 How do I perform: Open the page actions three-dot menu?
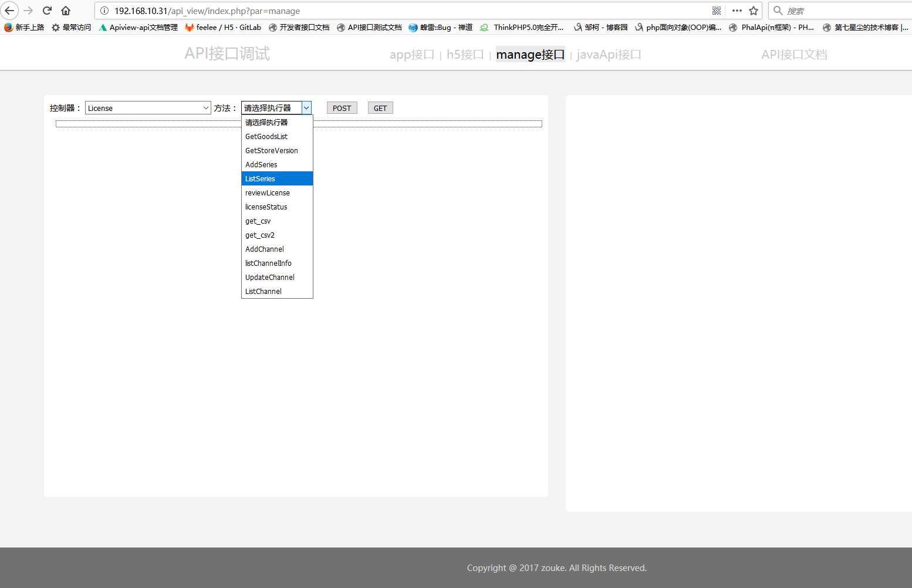click(x=737, y=11)
